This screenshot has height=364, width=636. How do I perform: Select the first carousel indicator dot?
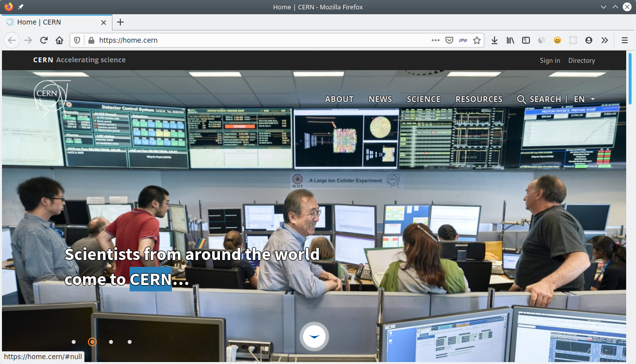74,342
